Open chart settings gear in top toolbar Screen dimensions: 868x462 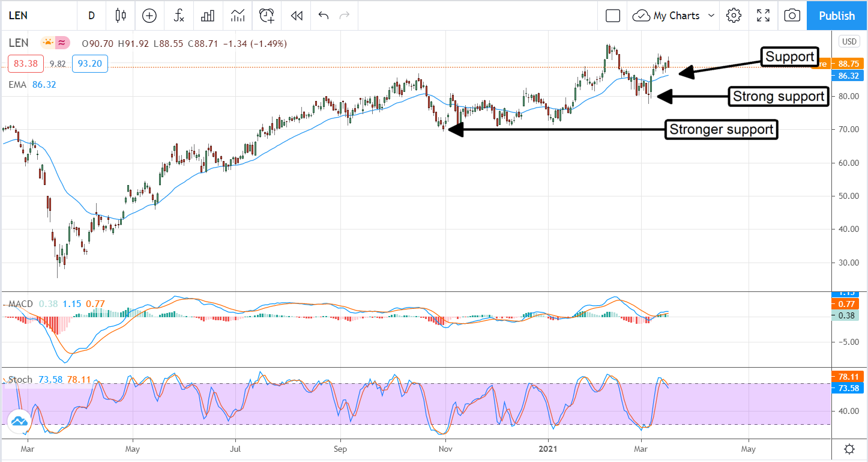pos(734,16)
